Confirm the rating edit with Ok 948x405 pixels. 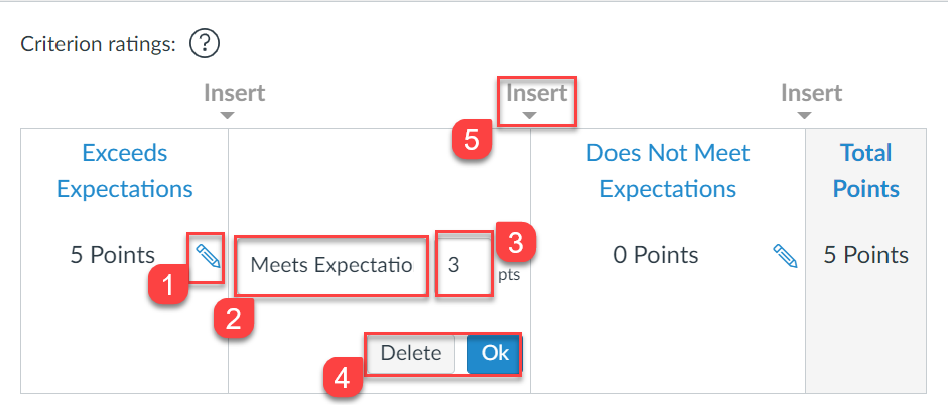click(x=495, y=353)
